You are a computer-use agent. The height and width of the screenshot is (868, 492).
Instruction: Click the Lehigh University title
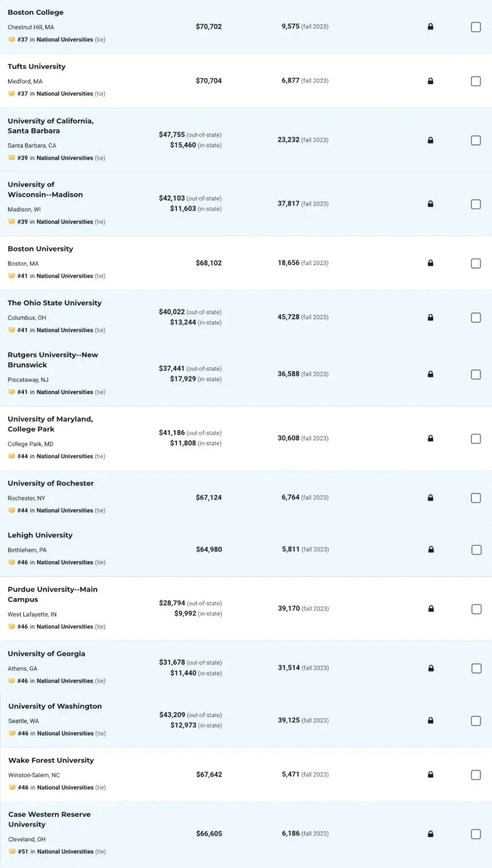click(40, 535)
